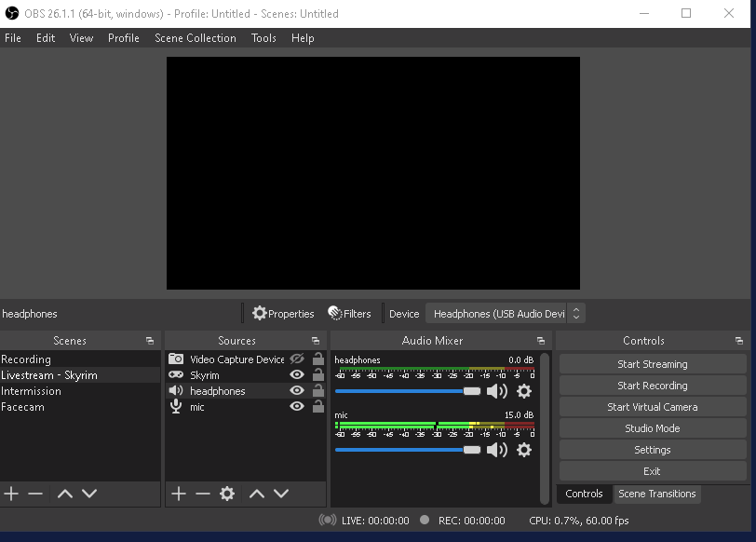
Task: Click the headphones speaker source icon
Action: coord(176,390)
